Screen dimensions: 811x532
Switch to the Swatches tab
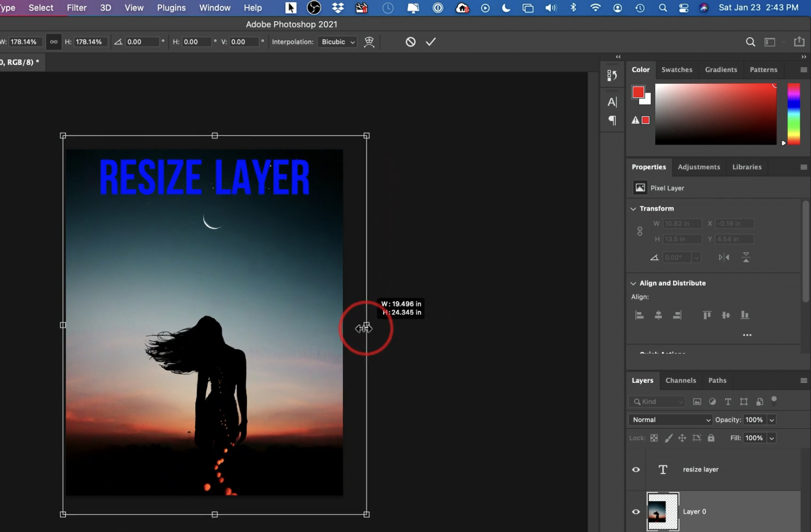[676, 69]
